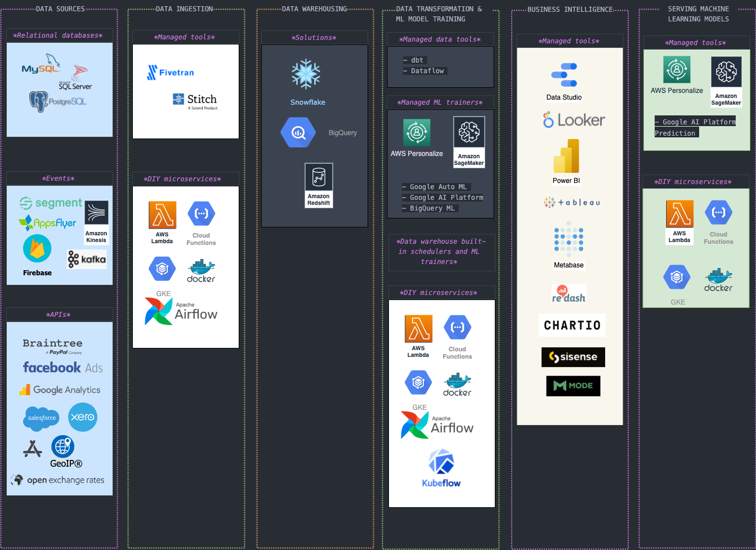The width and height of the screenshot is (756, 550).
Task: Click the Braintree PayPal logo
Action: tap(52, 346)
